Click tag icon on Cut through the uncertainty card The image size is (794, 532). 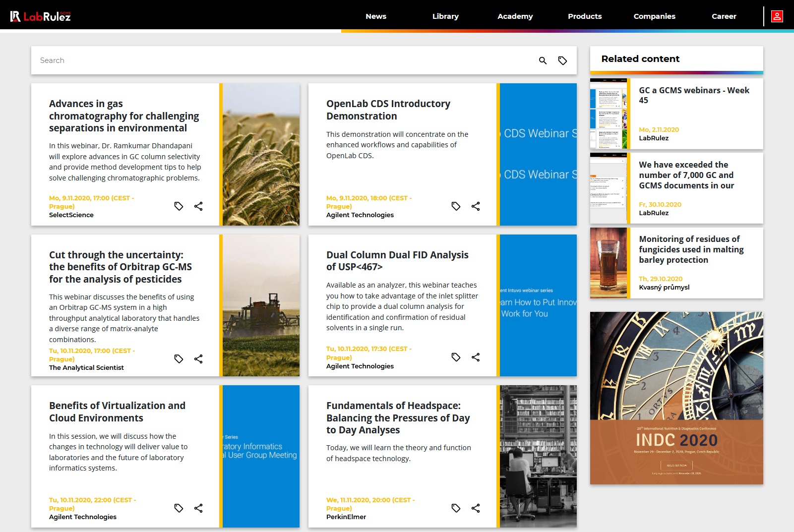click(179, 359)
